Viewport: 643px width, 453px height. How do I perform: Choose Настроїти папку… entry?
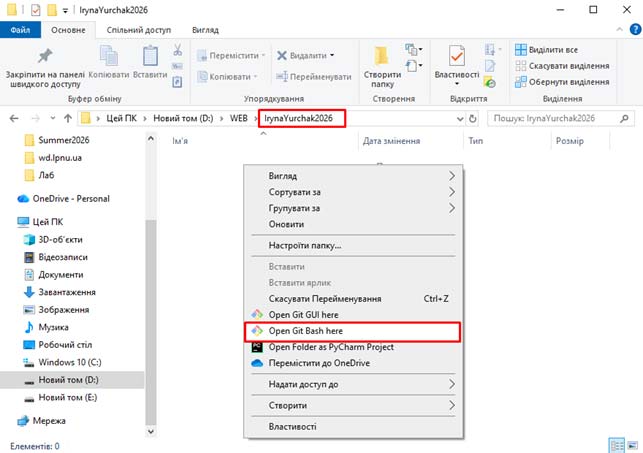click(x=353, y=246)
